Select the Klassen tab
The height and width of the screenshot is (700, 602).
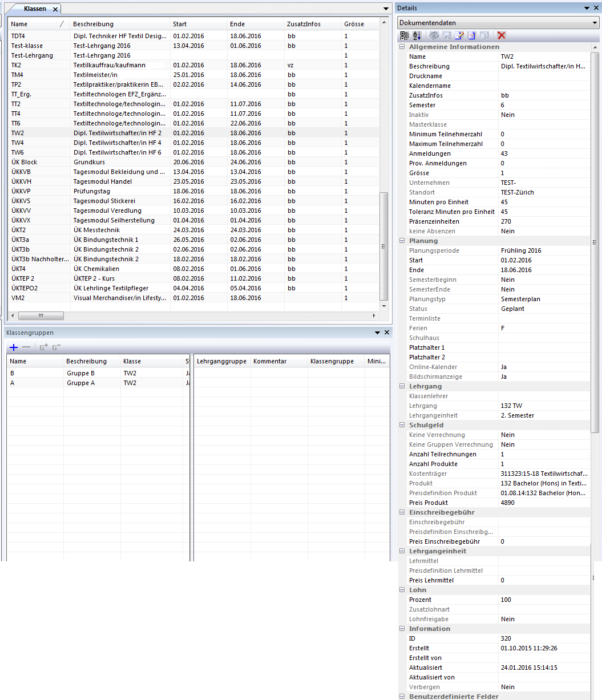(x=35, y=9)
